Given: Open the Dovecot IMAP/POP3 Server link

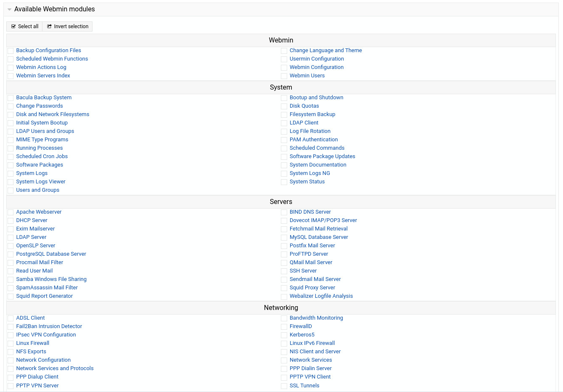Looking at the screenshot, I should click(x=323, y=220).
